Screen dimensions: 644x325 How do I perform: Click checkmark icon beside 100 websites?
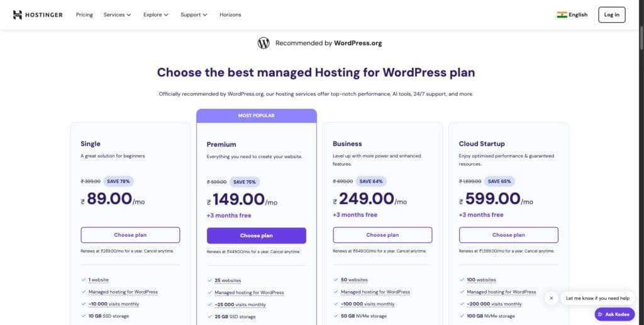tap(462, 280)
